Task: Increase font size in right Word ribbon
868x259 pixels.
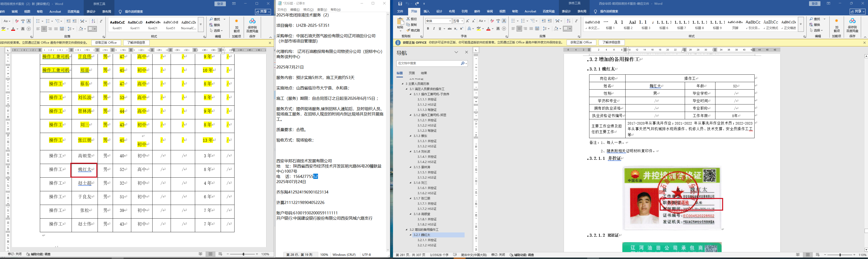Action: tap(468, 21)
